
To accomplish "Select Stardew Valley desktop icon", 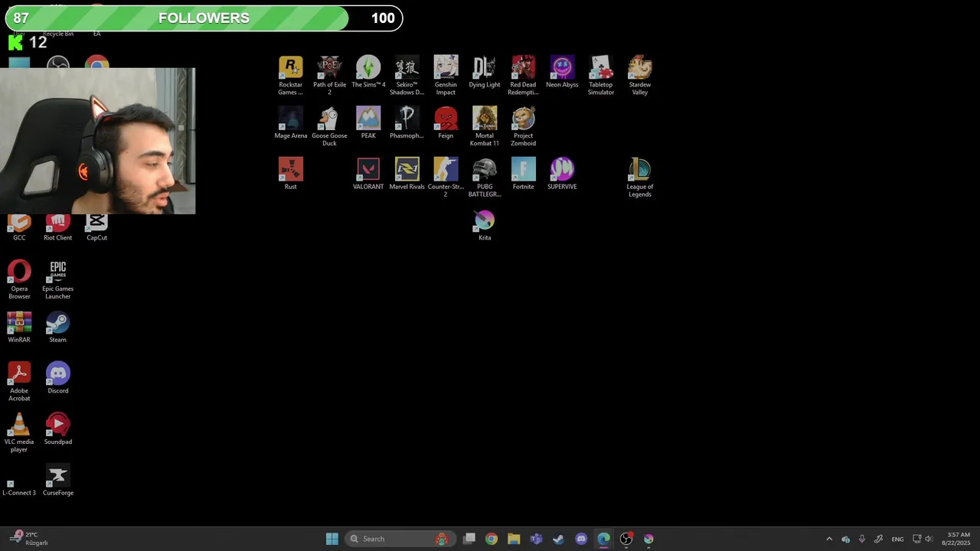I will point(640,75).
